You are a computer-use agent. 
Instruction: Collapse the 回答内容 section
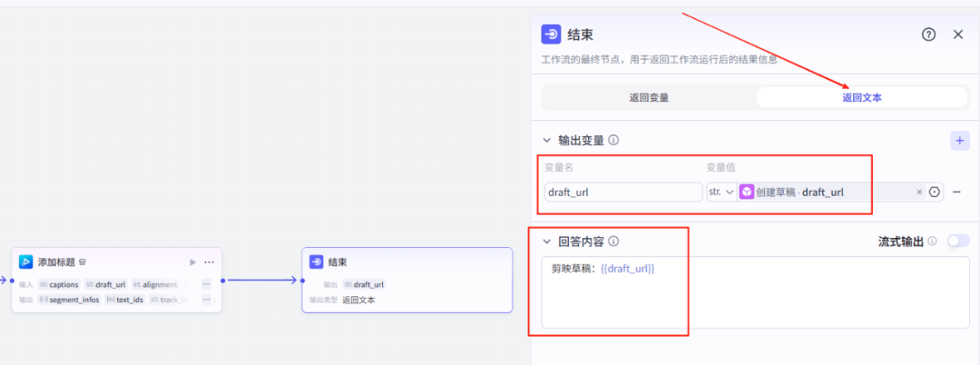click(x=547, y=242)
